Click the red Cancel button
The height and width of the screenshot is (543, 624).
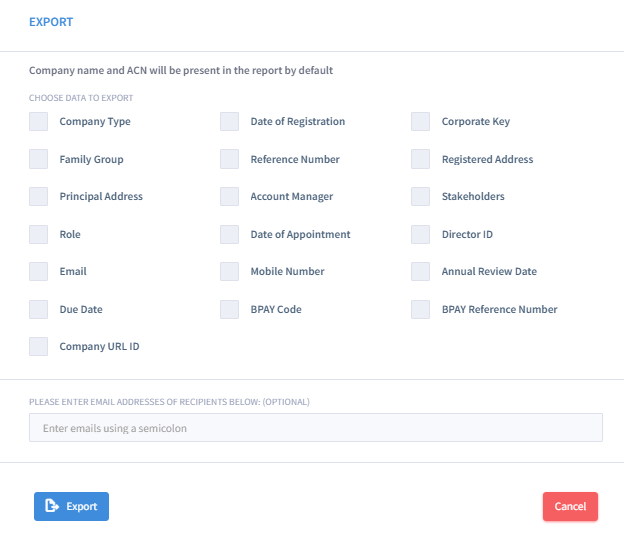(570, 506)
